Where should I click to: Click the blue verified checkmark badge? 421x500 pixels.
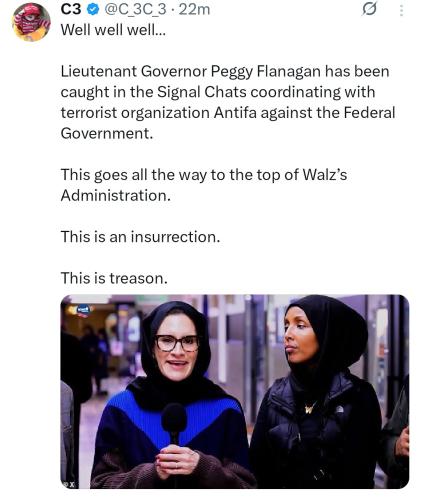[93, 10]
